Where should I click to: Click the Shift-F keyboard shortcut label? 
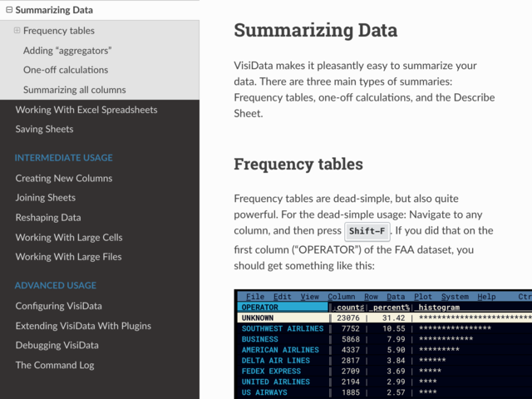click(x=367, y=231)
